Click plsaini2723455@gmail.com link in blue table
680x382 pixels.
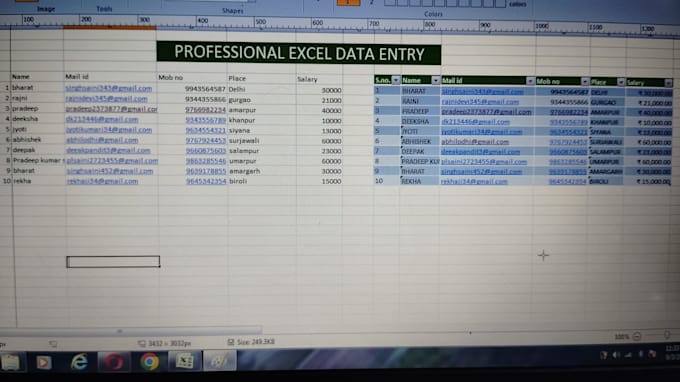484,161
